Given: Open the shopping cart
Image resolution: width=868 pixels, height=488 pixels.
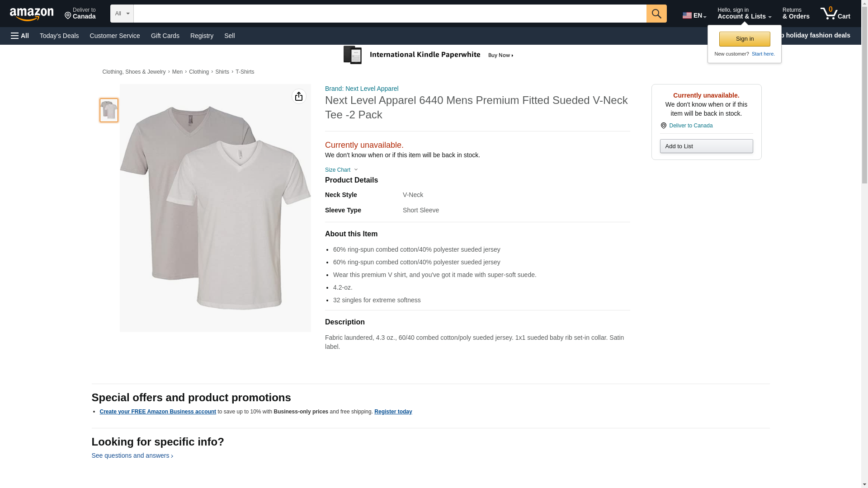Looking at the screenshot, I should point(835,14).
